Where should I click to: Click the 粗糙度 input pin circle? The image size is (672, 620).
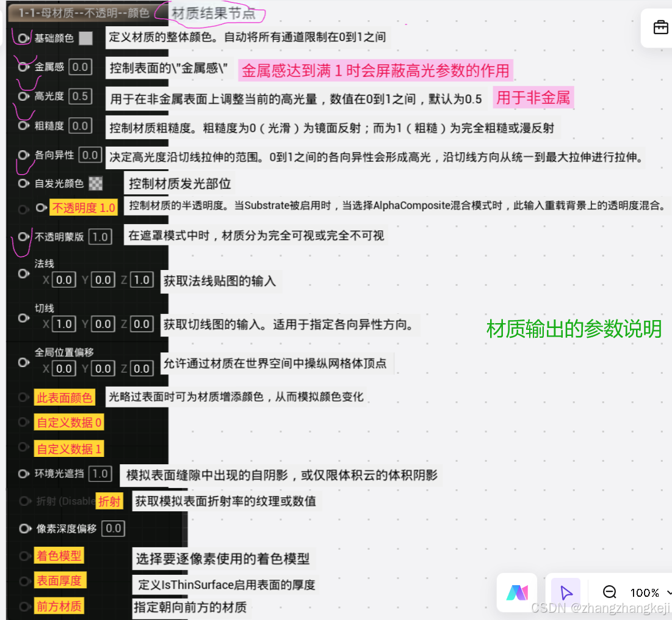(x=23, y=125)
